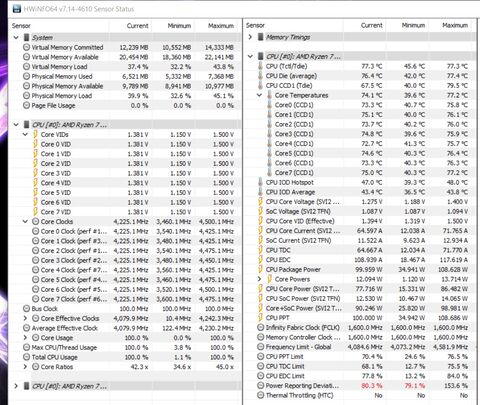Click the CPU EDC Limit sensor icon
This screenshot has width=480, height=405.
click(x=260, y=376)
